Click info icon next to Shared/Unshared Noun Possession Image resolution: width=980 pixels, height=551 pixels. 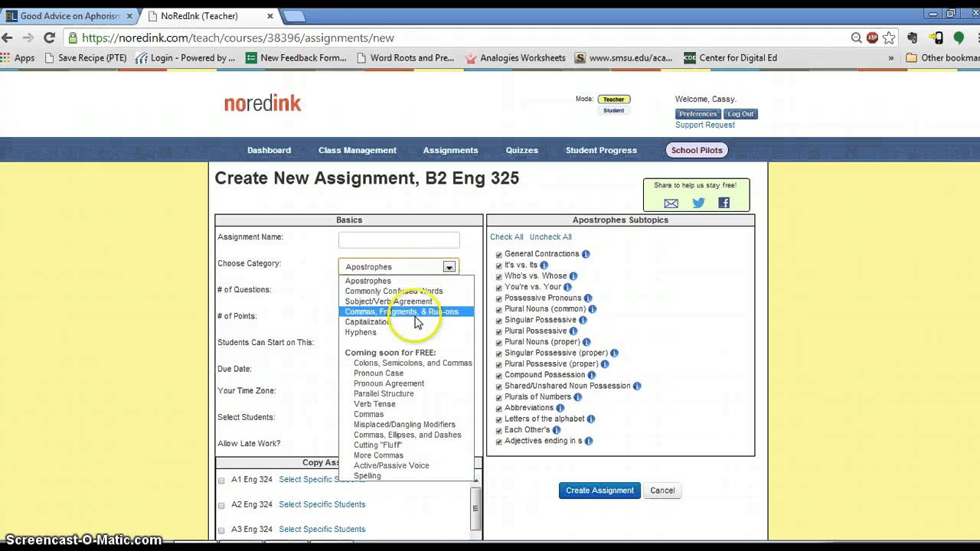pyautogui.click(x=637, y=386)
